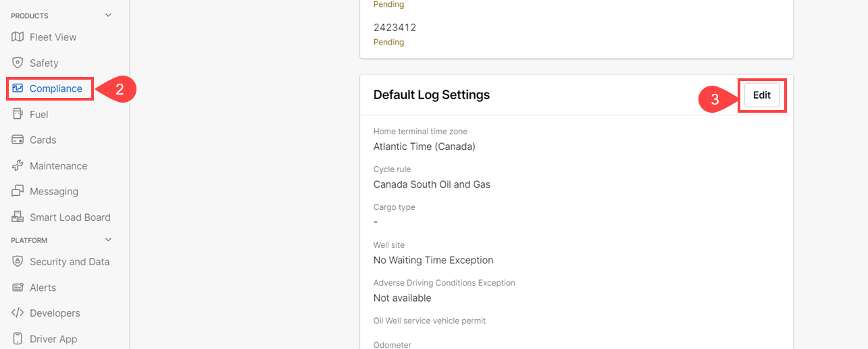Click the Driver App phone icon
Viewport: 868px width, 349px height.
click(x=18, y=339)
